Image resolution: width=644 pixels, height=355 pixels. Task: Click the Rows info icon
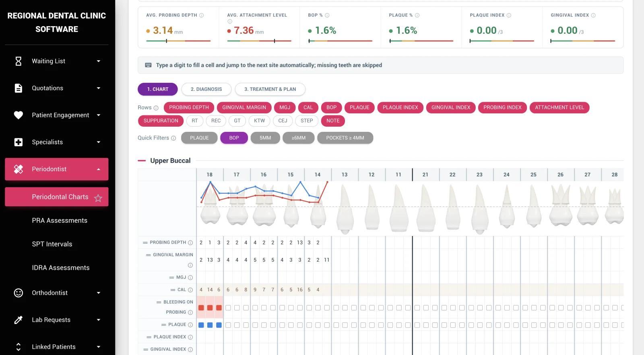coord(156,108)
